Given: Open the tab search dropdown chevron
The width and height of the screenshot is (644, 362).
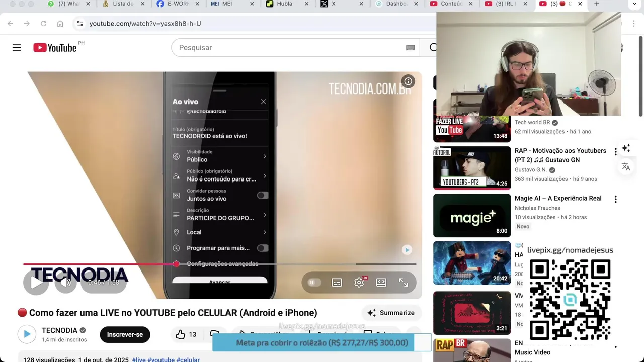Looking at the screenshot, I should [x=633, y=4].
